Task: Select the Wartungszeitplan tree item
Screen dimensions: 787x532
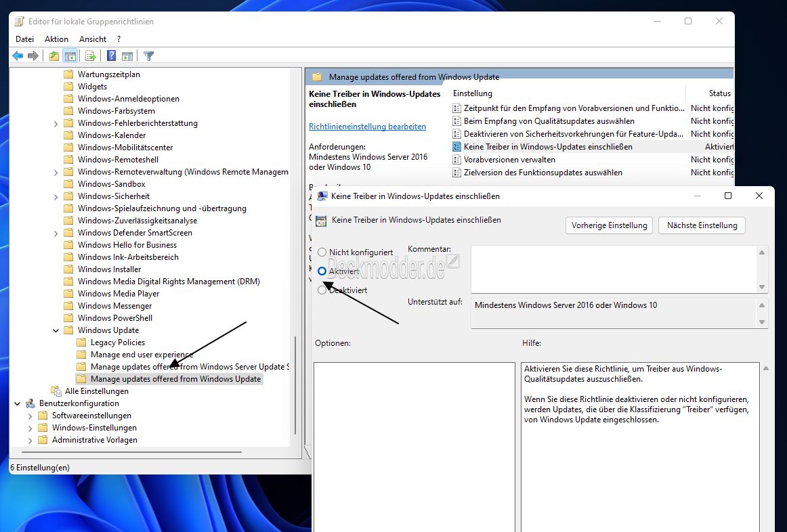Action: [x=108, y=74]
